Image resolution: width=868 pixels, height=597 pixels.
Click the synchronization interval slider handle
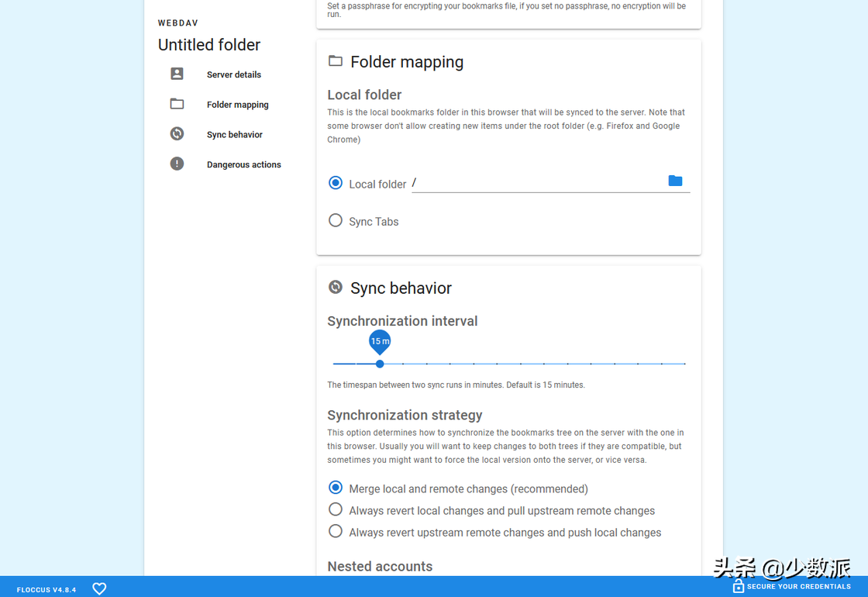[380, 364]
